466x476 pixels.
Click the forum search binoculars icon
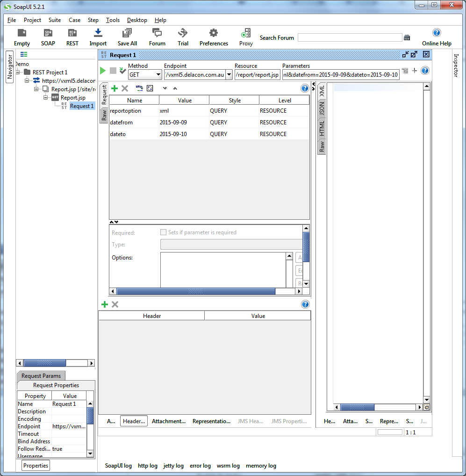click(407, 38)
